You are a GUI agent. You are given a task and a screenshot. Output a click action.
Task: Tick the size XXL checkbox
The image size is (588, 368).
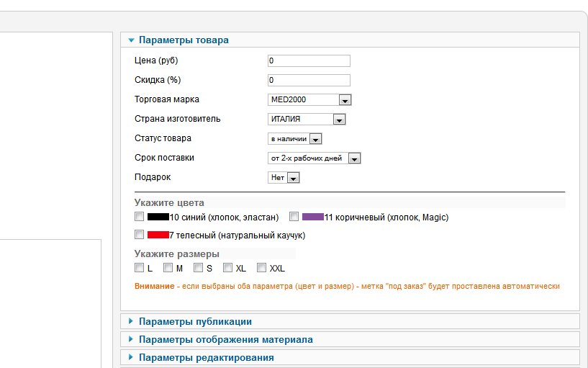coord(262,268)
